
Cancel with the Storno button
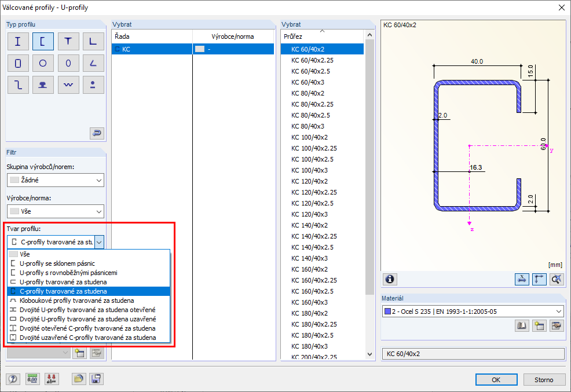(544, 380)
